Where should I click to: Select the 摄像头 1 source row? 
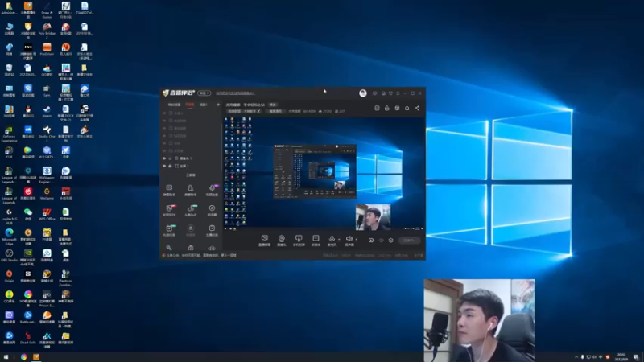(x=191, y=158)
